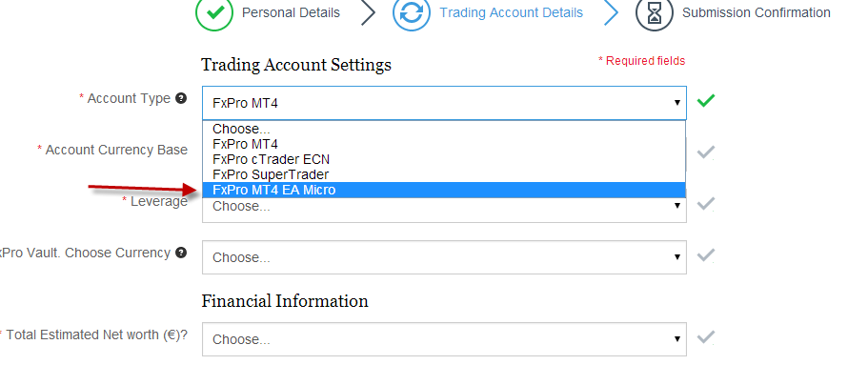Click the grey checkmark beside Account Currency Base
The width and height of the screenshot is (868, 365).
coord(706,152)
